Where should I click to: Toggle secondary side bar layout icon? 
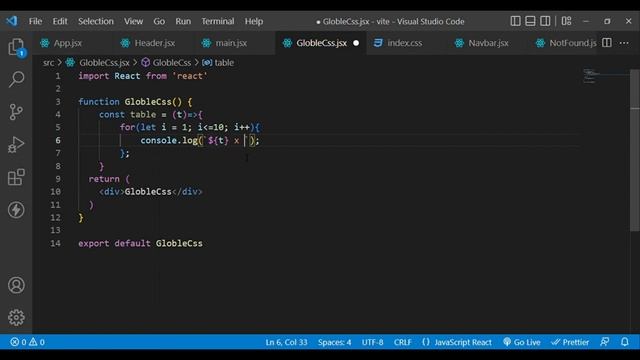[545, 21]
